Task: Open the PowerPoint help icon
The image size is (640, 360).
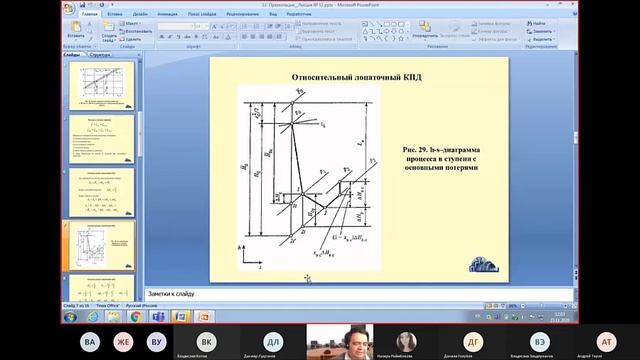Action: tap(575, 14)
